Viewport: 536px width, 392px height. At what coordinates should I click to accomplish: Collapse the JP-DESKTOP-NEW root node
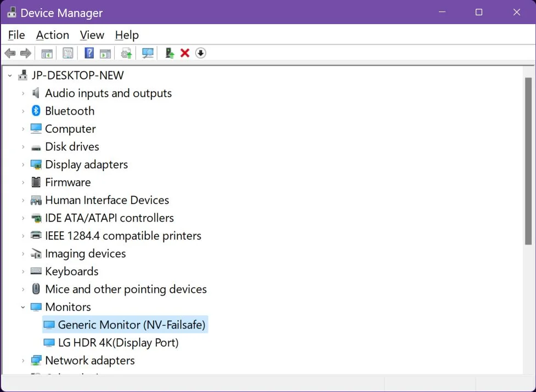click(x=10, y=76)
